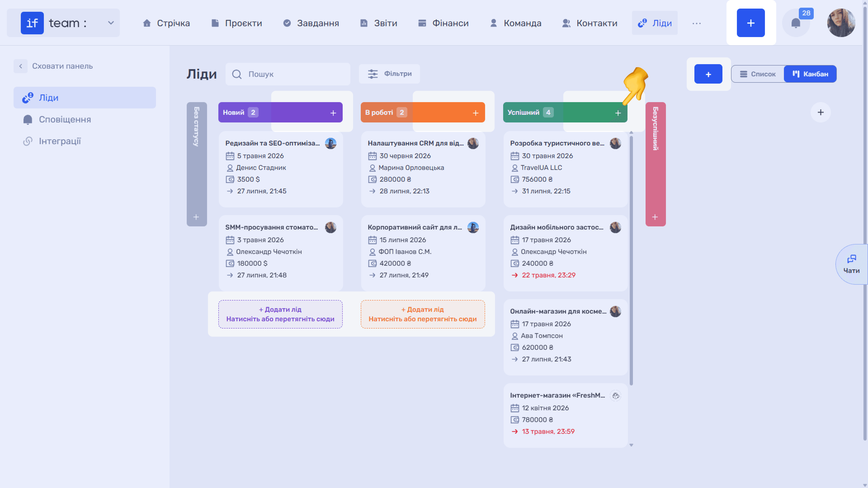
Task: Open the three-dots more menu in top navigation
Action: click(x=696, y=23)
